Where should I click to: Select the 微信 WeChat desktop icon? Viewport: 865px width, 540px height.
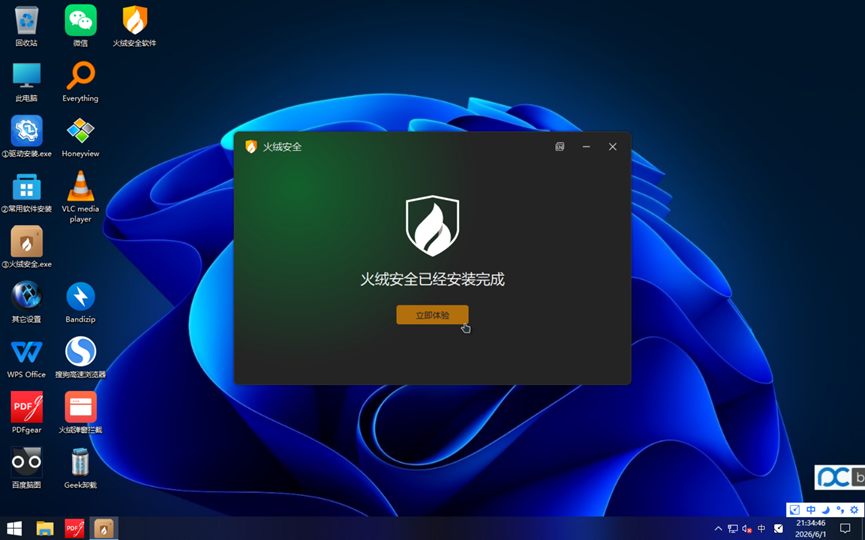coord(81,26)
